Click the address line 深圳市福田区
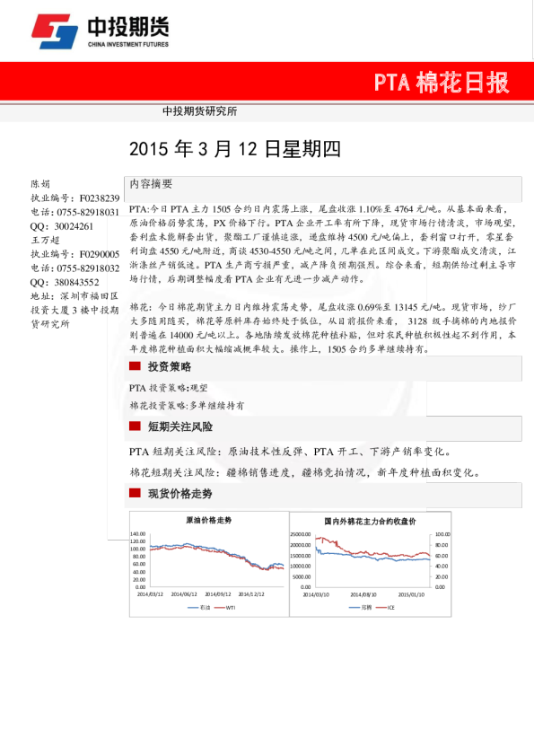The height and width of the screenshot is (756, 534). (89, 296)
